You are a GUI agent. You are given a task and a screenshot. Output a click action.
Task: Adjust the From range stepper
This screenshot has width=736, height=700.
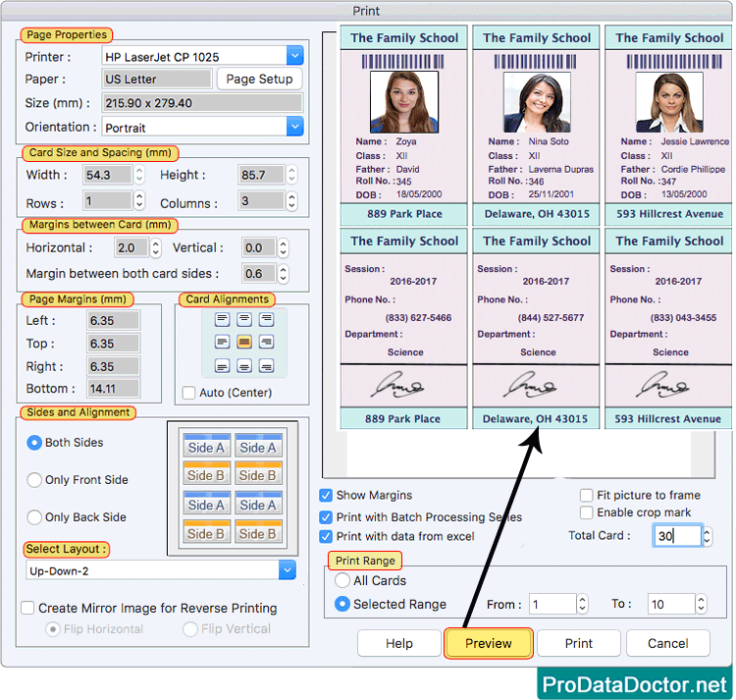[582, 604]
